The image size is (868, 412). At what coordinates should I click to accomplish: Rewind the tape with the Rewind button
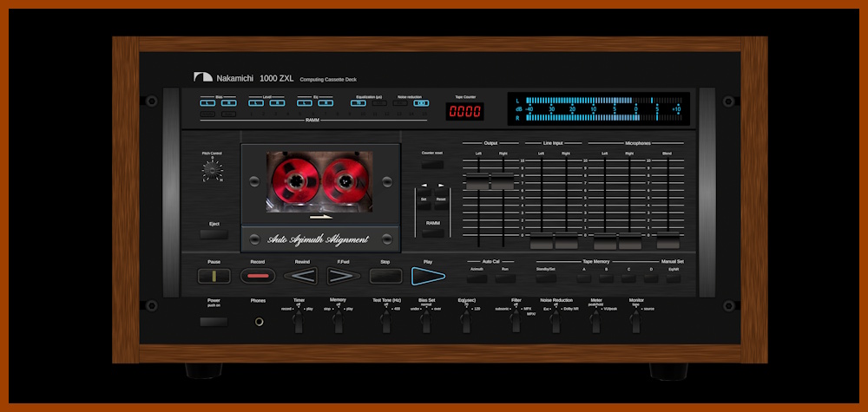pos(301,276)
